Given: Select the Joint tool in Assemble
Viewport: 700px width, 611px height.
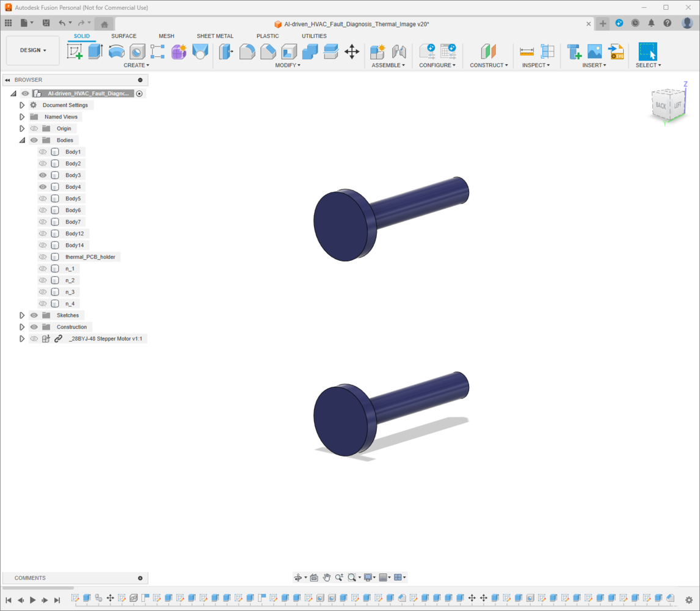Looking at the screenshot, I should [399, 52].
